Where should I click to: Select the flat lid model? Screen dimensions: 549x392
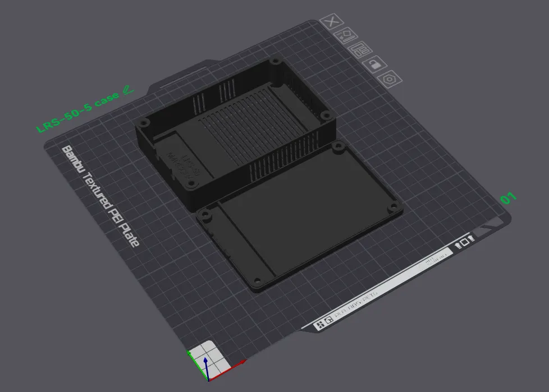(300, 215)
